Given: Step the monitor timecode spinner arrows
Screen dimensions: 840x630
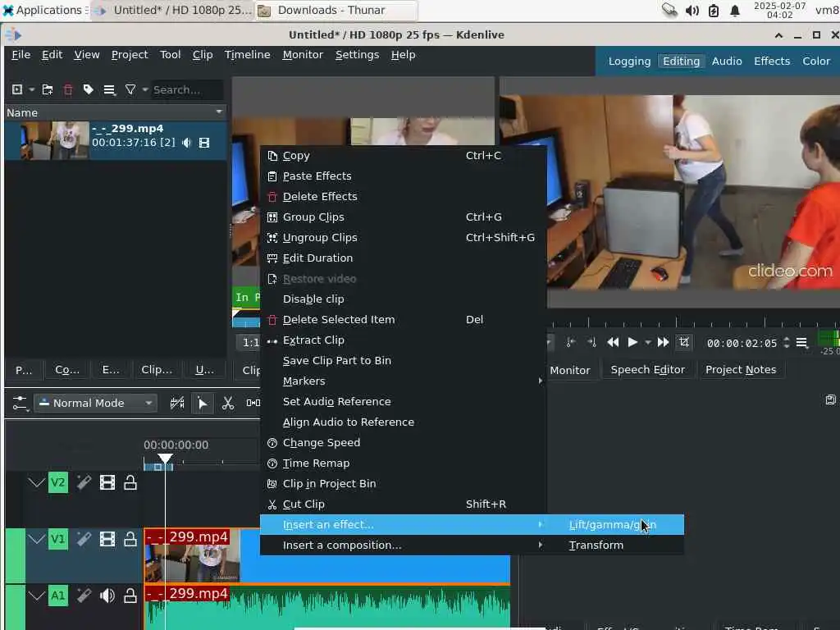Looking at the screenshot, I should point(787,342).
